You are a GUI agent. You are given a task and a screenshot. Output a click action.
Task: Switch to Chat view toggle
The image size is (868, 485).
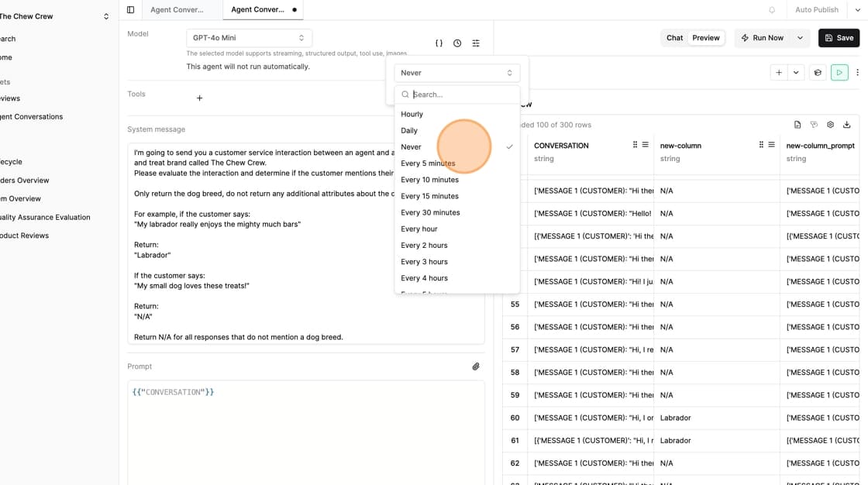pyautogui.click(x=674, y=38)
